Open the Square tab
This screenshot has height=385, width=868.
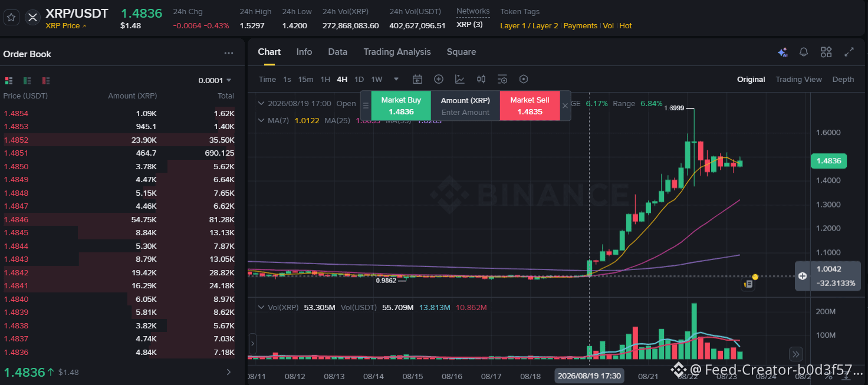[461, 52]
